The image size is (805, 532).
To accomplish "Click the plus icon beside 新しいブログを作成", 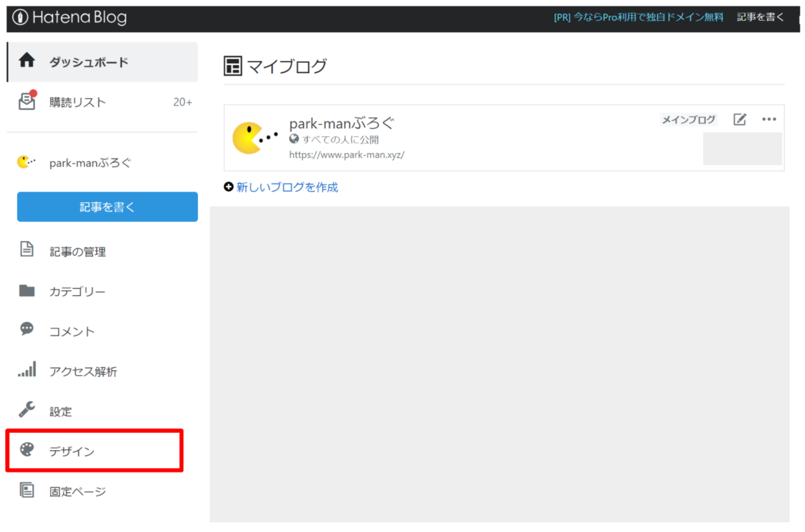I will click(229, 187).
